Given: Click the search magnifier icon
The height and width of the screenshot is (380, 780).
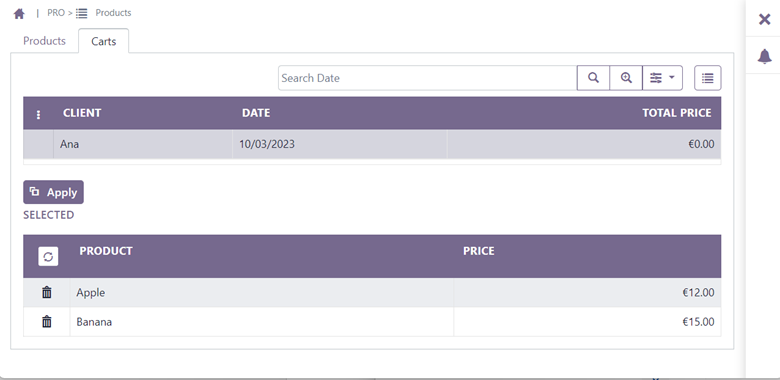Looking at the screenshot, I should tap(593, 78).
